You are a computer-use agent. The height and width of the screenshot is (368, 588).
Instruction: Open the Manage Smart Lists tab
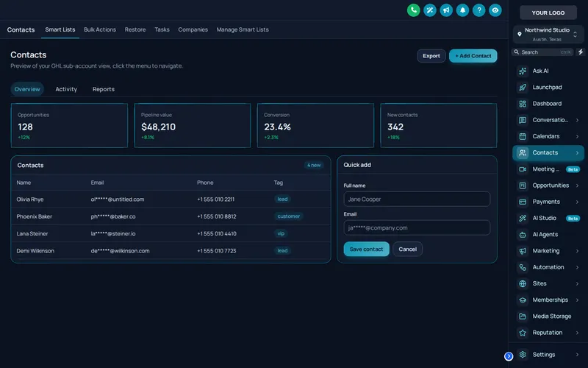[x=243, y=29]
